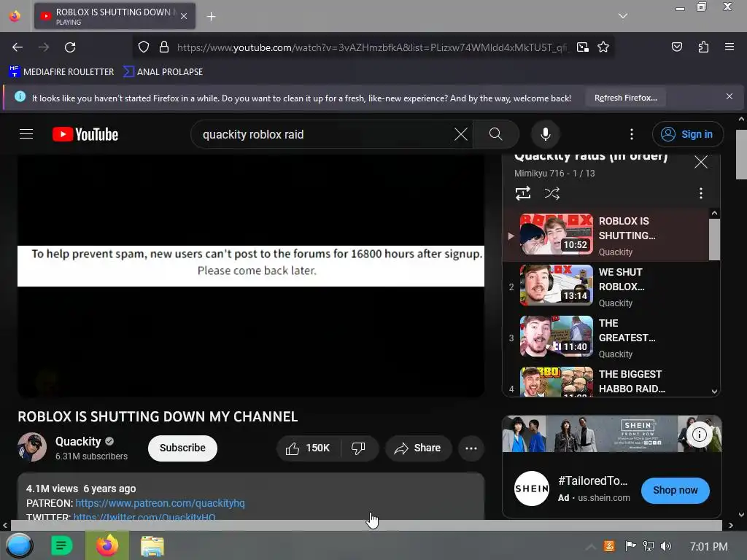
Task: Click the Refresh Firefox button
Action: tap(625, 98)
